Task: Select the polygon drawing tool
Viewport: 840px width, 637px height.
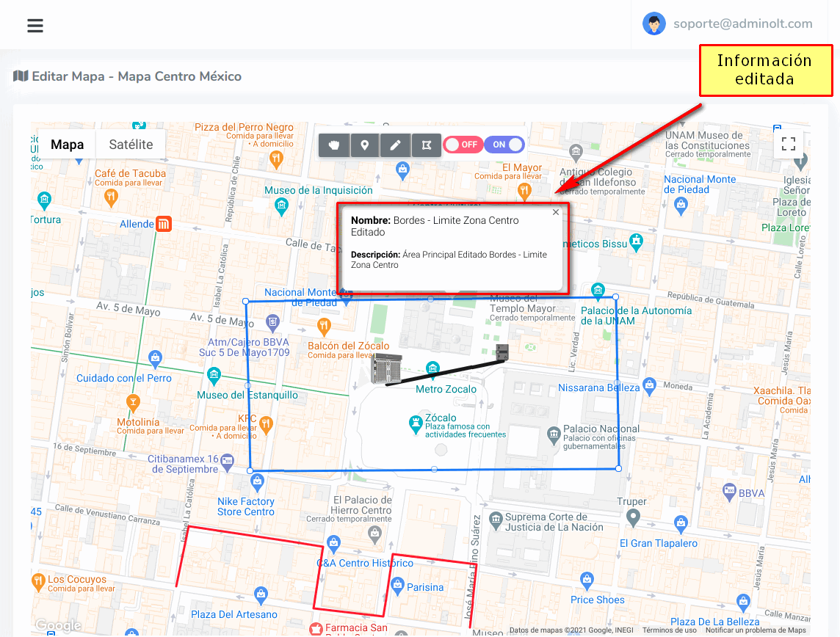Action: [426, 145]
